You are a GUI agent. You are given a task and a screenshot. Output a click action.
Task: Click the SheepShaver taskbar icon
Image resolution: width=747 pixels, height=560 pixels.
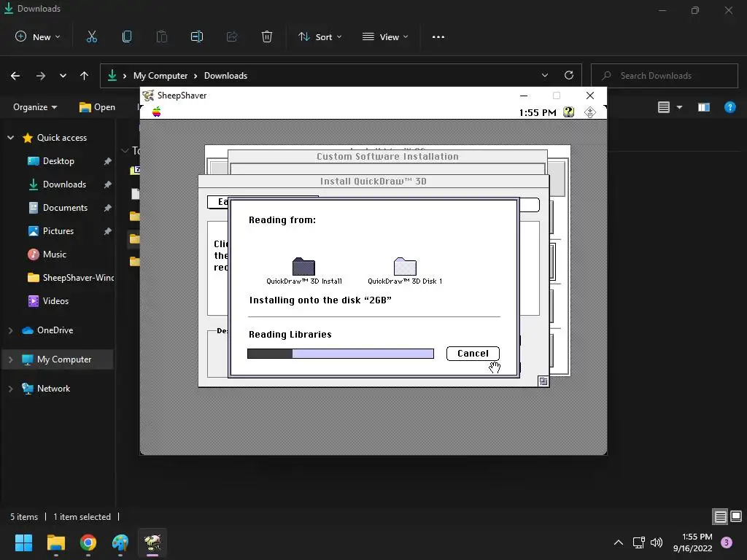(152, 542)
